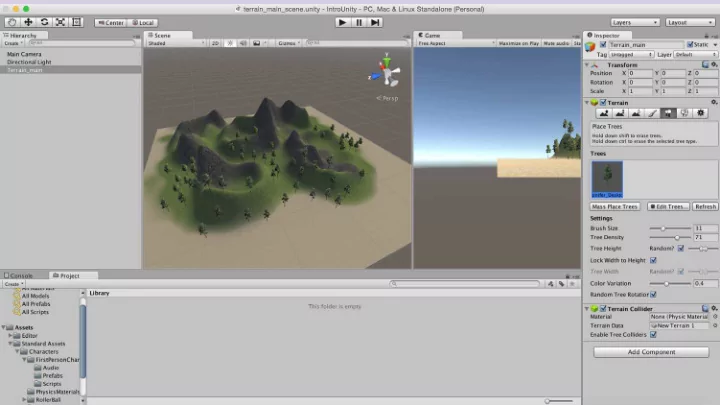Screen dimensions: 720x405
Task: Click Mass Place Trees button
Action: pos(615,207)
